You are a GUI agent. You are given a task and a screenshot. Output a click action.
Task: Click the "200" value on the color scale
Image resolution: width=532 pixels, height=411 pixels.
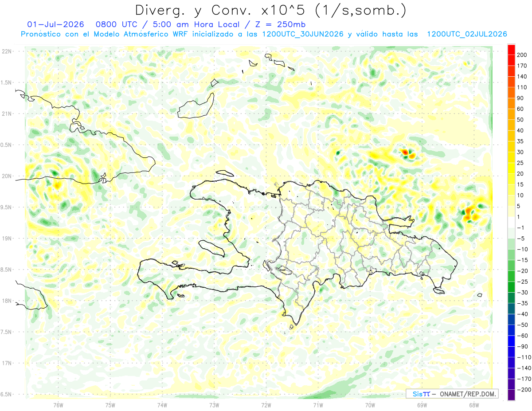tap(522, 55)
